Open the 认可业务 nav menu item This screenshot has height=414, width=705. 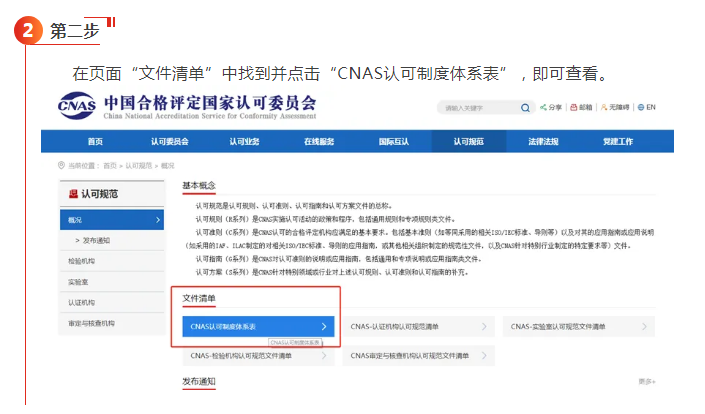pos(244,142)
